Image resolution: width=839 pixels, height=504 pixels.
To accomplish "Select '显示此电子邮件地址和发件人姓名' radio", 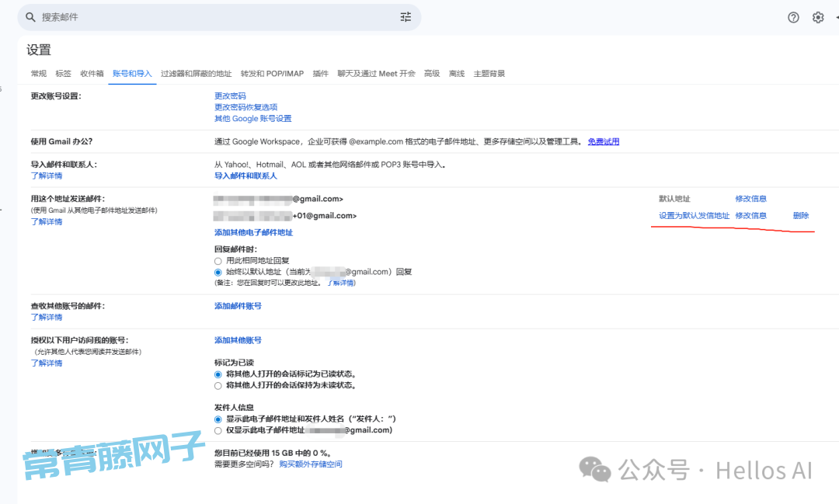I will click(218, 419).
